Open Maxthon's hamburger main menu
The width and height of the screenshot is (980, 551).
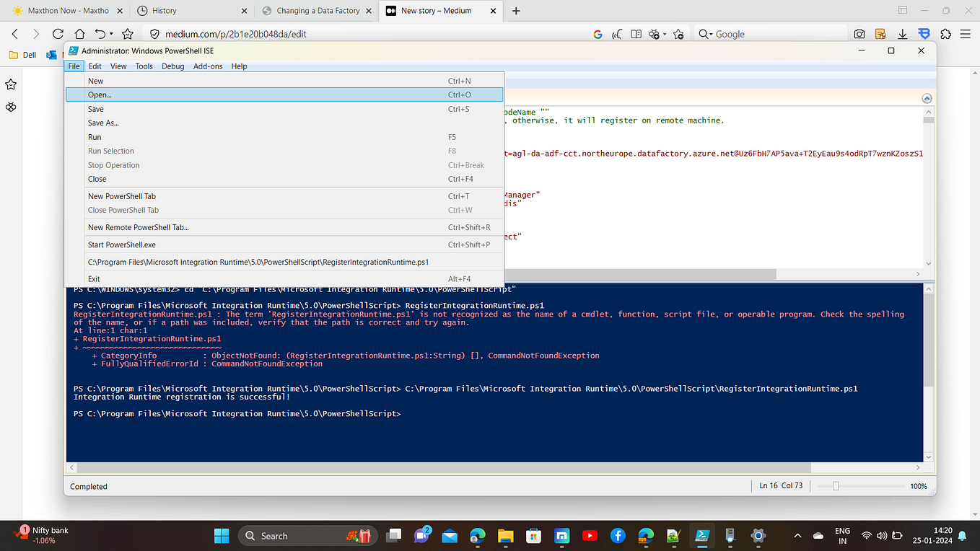(x=966, y=34)
